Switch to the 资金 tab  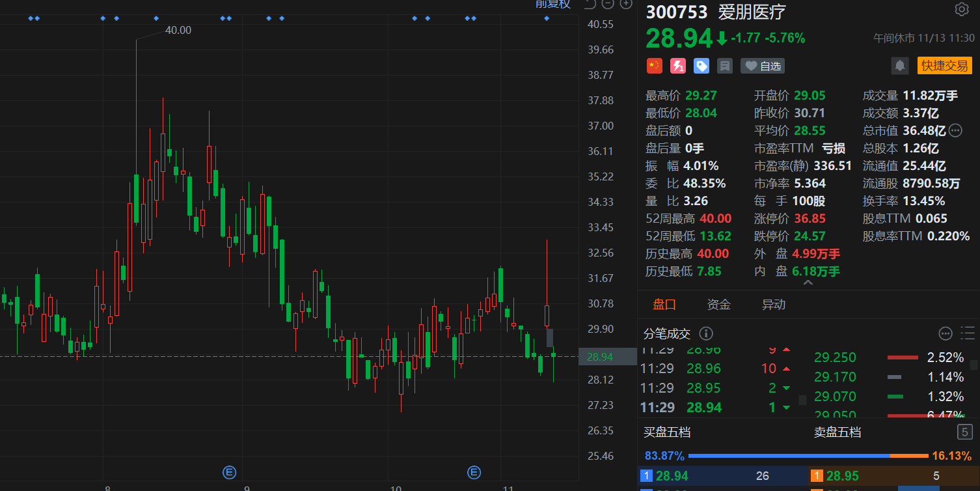[x=719, y=304]
